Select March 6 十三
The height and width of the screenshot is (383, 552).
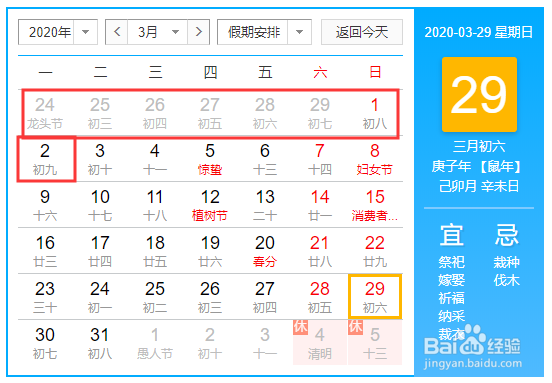pos(265,159)
